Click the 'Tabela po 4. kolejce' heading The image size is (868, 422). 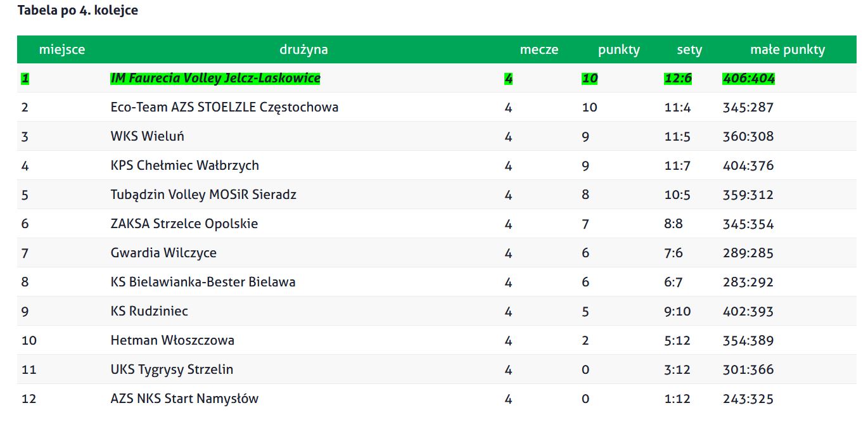click(78, 10)
